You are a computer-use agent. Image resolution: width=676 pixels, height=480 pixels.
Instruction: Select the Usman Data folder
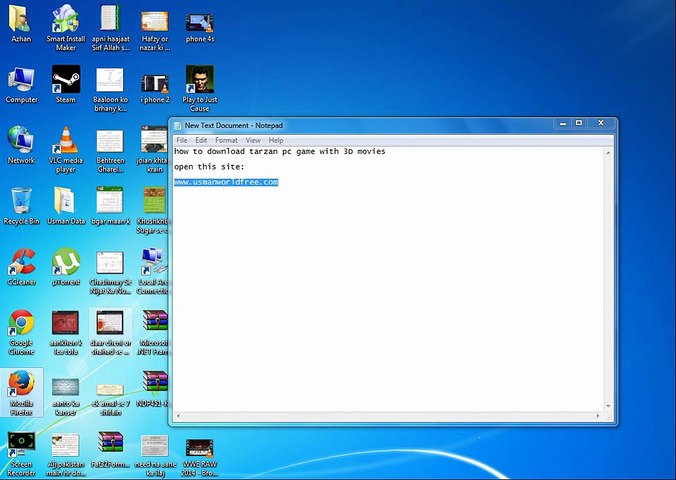pyautogui.click(x=65, y=200)
